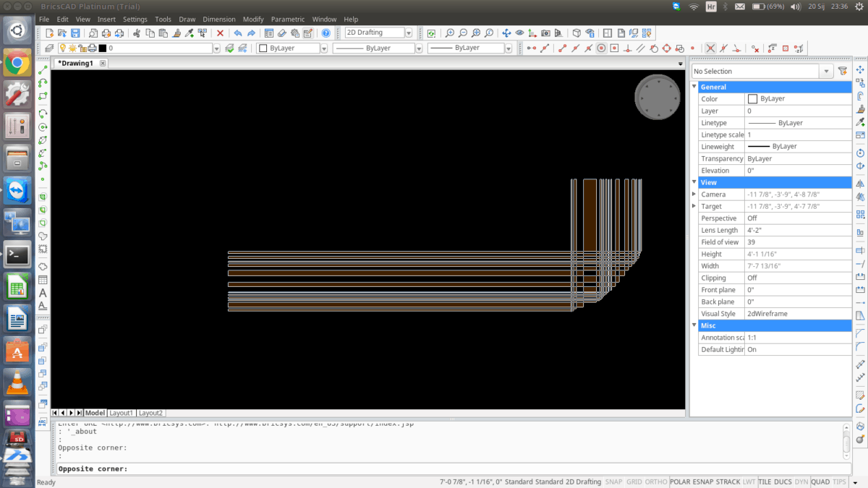Toggle POLAR tracking in status bar
This screenshot has height=488, width=868.
(x=680, y=481)
